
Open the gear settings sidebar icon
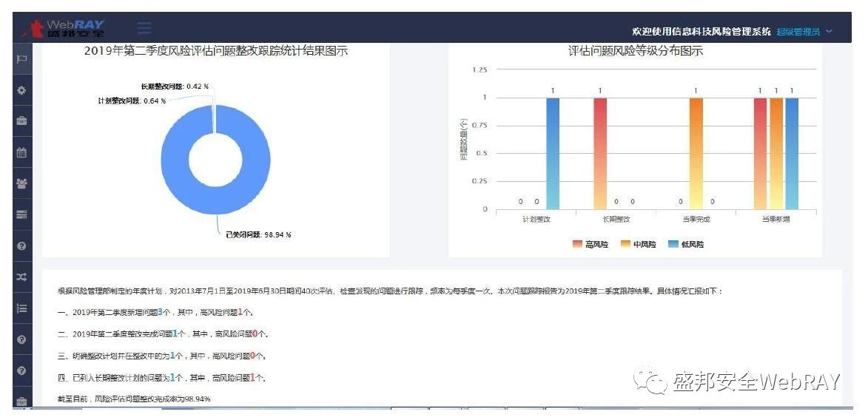tap(21, 89)
